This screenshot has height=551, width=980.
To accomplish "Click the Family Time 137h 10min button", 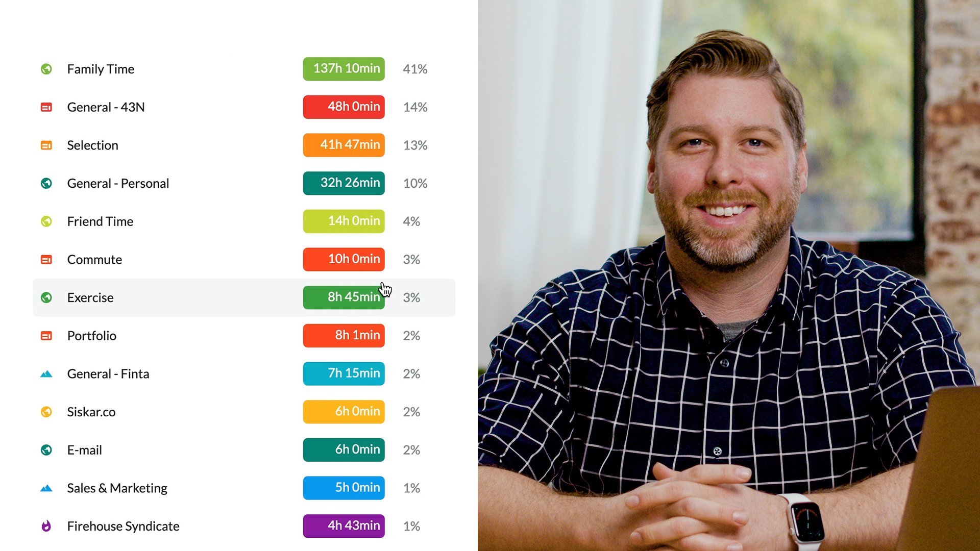I will 344,69.
